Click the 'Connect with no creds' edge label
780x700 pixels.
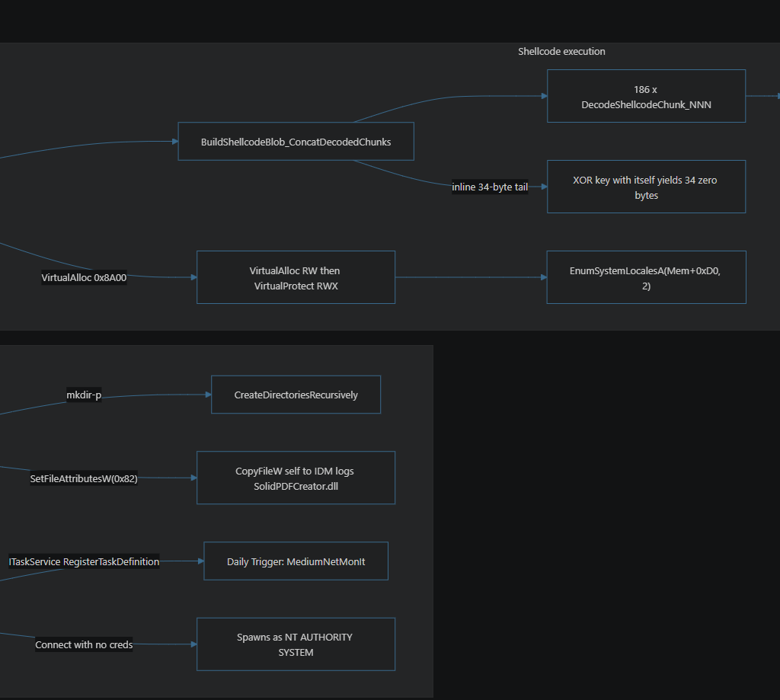(x=84, y=644)
